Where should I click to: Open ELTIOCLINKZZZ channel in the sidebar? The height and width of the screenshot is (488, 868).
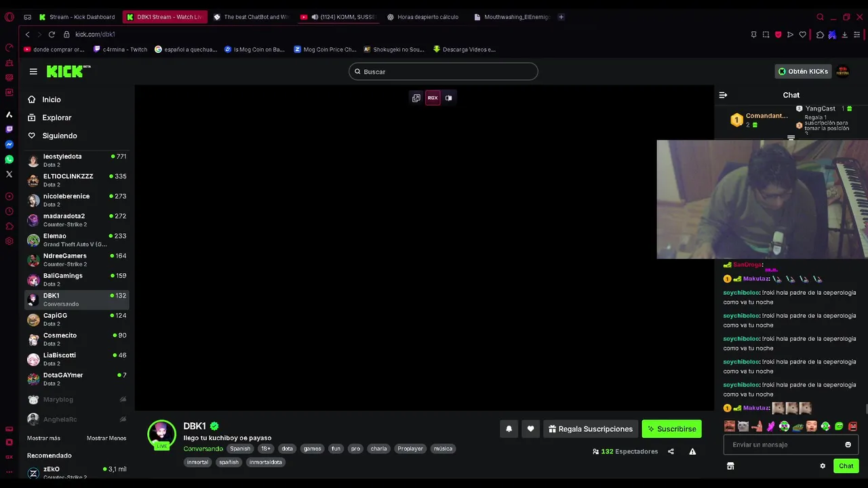pyautogui.click(x=77, y=180)
